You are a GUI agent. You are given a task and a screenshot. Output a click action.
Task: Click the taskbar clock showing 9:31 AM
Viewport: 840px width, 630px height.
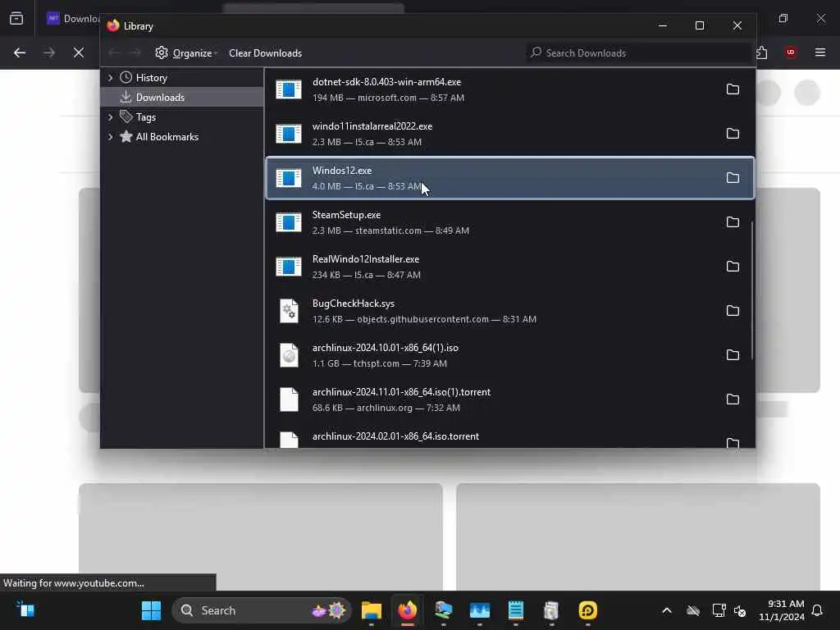[x=781, y=610]
